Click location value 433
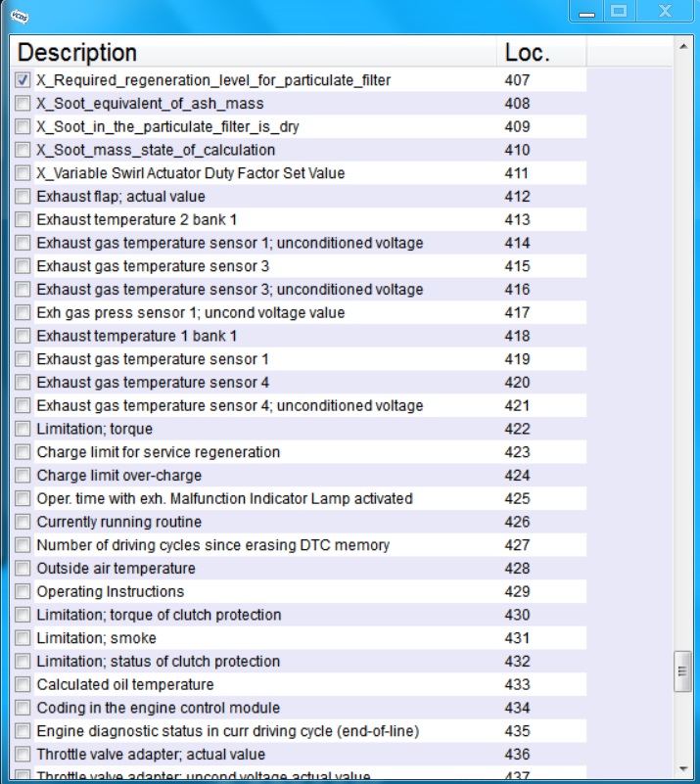This screenshot has height=784, width=700. (x=517, y=684)
